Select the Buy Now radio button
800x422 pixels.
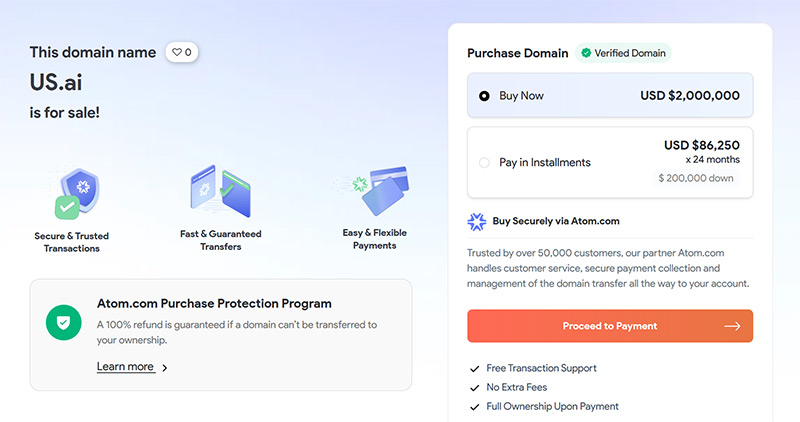click(x=484, y=96)
